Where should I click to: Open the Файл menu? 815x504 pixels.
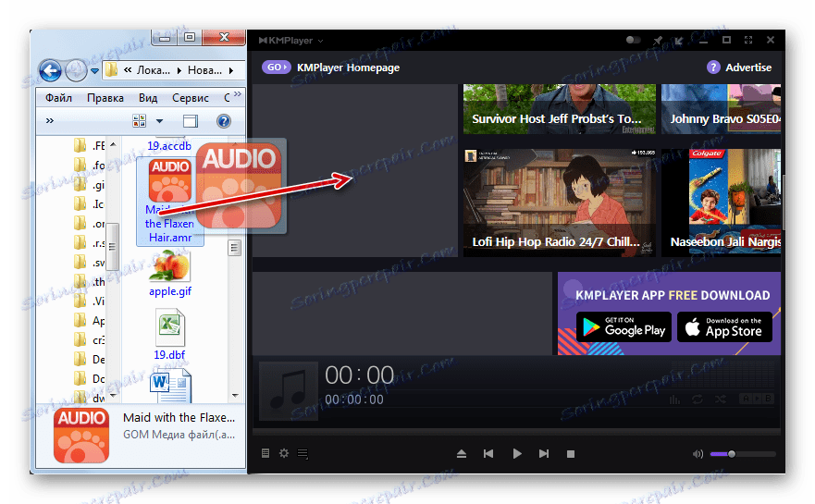58,98
